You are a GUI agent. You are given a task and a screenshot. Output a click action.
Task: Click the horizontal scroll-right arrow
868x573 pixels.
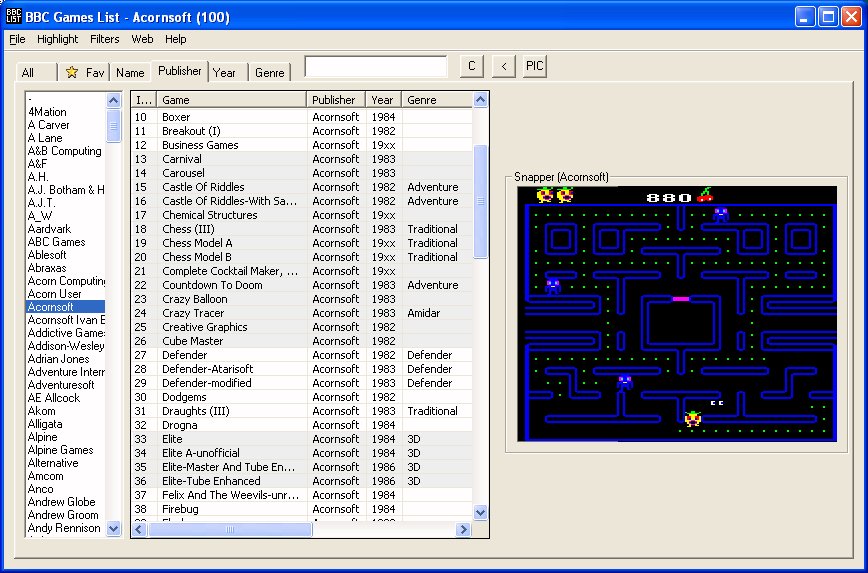click(463, 530)
